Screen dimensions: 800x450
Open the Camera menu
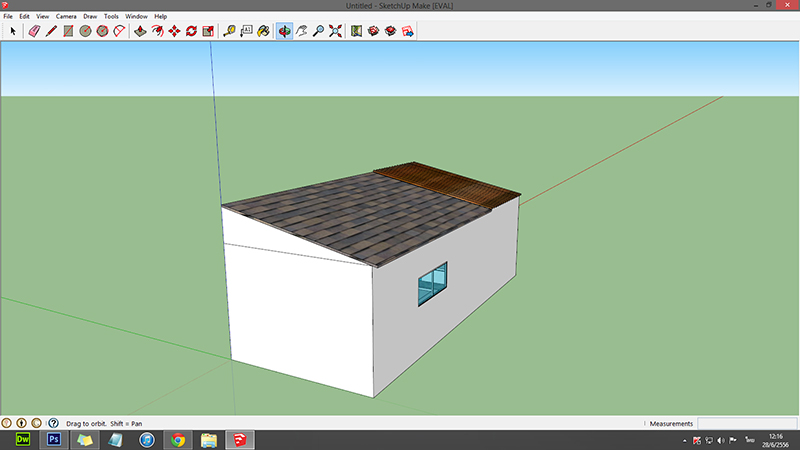pyautogui.click(x=66, y=17)
